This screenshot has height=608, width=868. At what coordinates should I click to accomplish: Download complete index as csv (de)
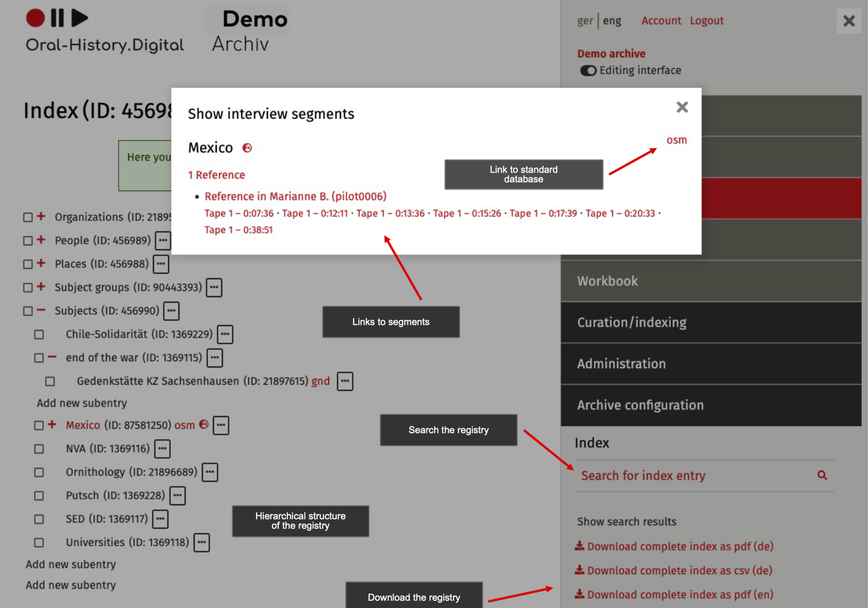pyautogui.click(x=679, y=570)
